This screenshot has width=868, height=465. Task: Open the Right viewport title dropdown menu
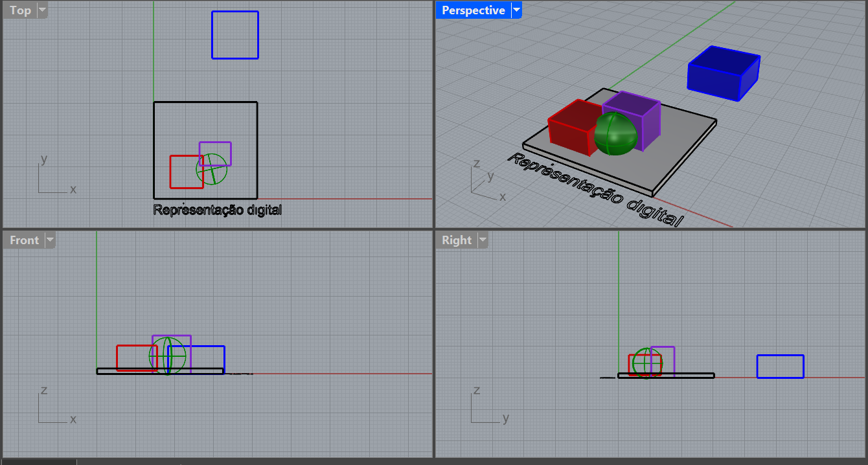click(483, 240)
